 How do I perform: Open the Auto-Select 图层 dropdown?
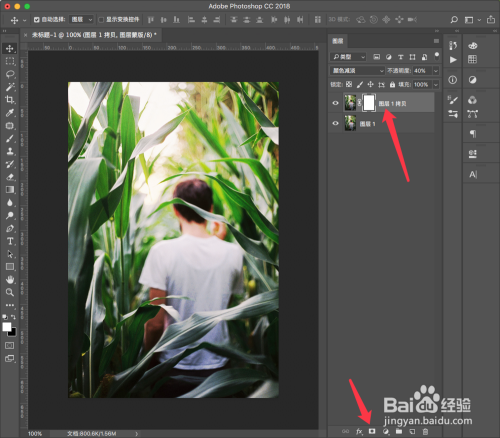click(82, 20)
